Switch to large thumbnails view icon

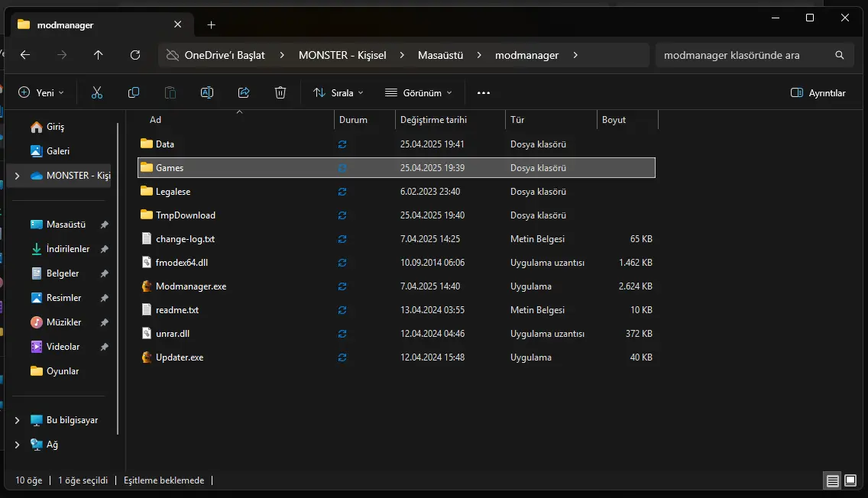[x=851, y=480]
